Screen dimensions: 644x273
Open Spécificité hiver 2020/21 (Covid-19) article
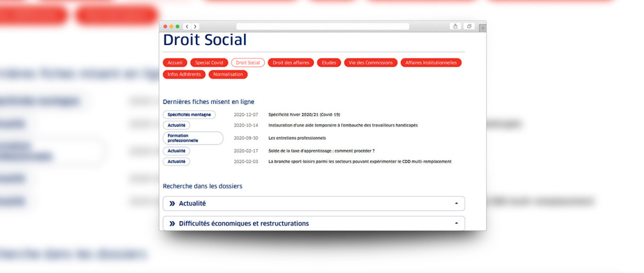tap(304, 114)
